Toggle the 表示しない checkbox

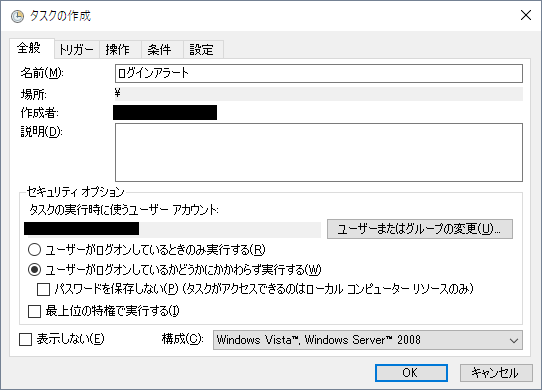click(x=26, y=340)
